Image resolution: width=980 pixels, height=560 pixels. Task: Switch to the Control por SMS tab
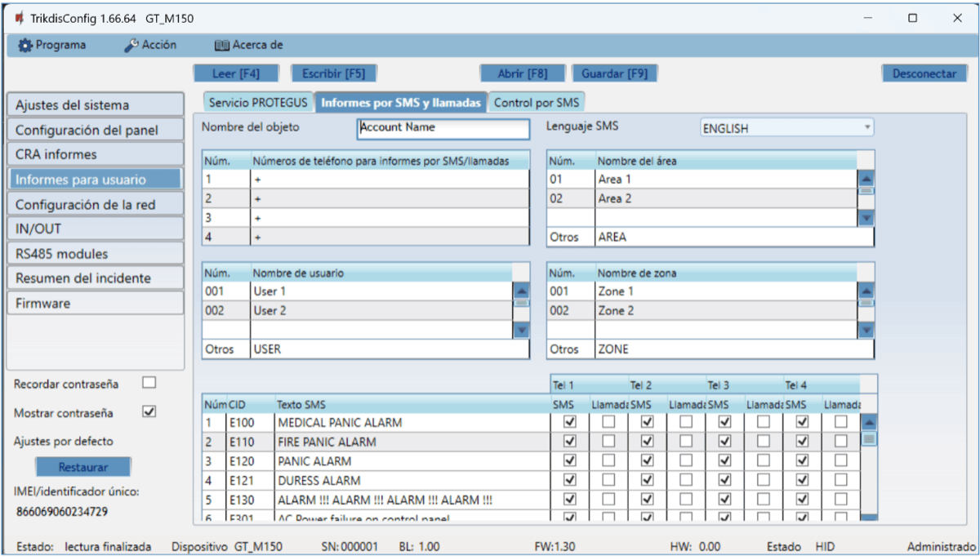(537, 103)
